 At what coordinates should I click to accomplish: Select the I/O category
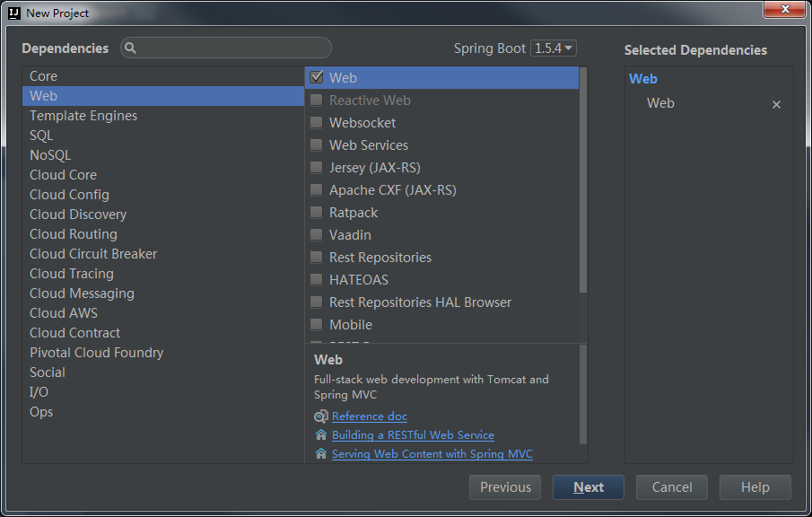coord(163,391)
